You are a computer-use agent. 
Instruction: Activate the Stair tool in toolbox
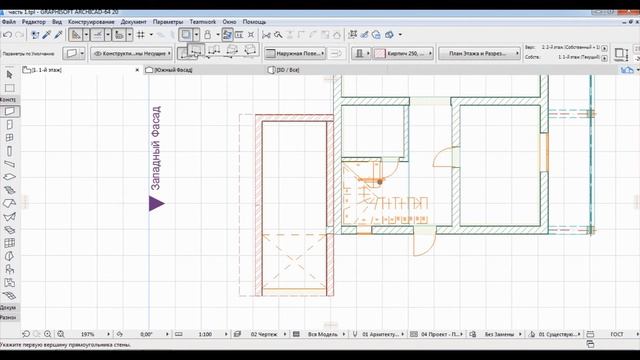(9, 190)
